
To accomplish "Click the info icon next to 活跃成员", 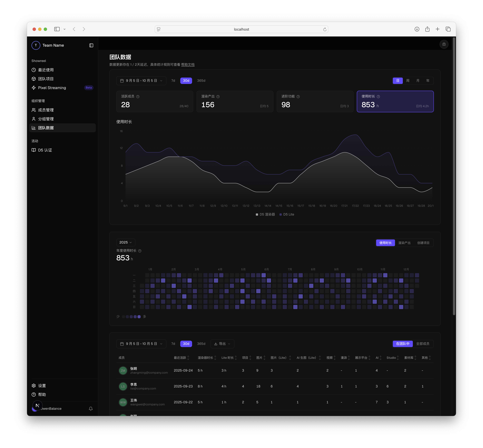I will tap(138, 97).
